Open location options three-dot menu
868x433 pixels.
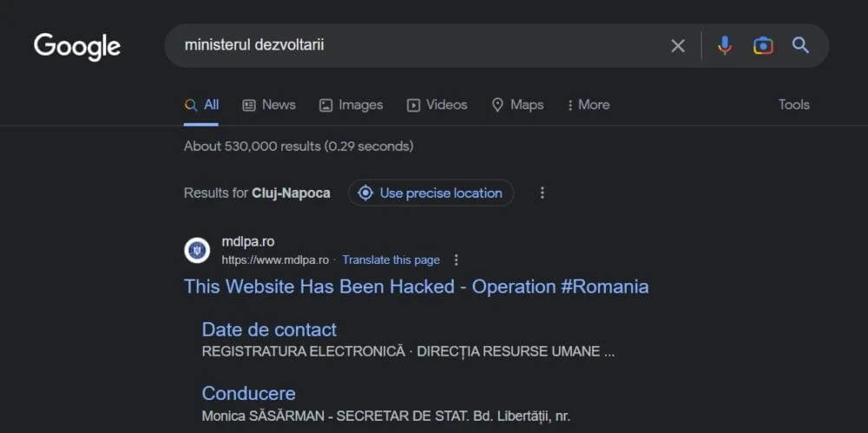[542, 193]
